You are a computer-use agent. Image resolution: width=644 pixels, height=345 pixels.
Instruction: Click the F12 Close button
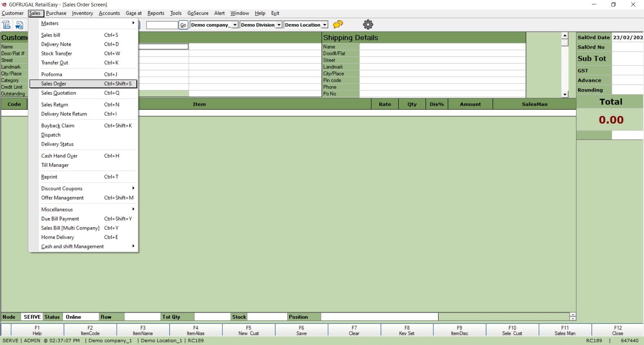click(618, 330)
